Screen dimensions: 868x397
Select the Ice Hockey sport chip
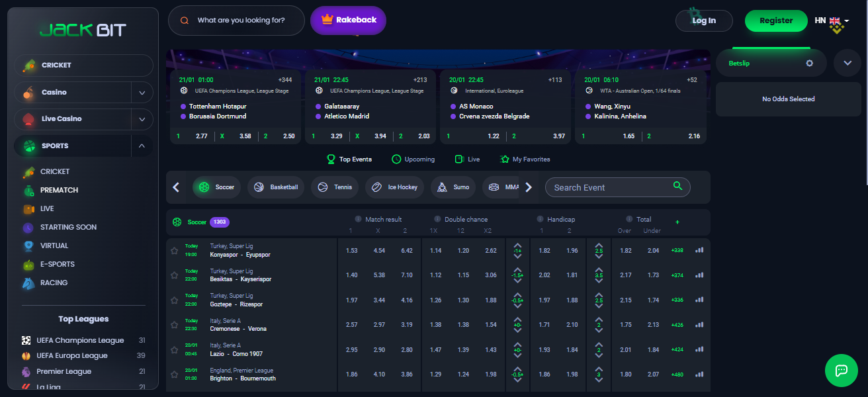pos(394,187)
